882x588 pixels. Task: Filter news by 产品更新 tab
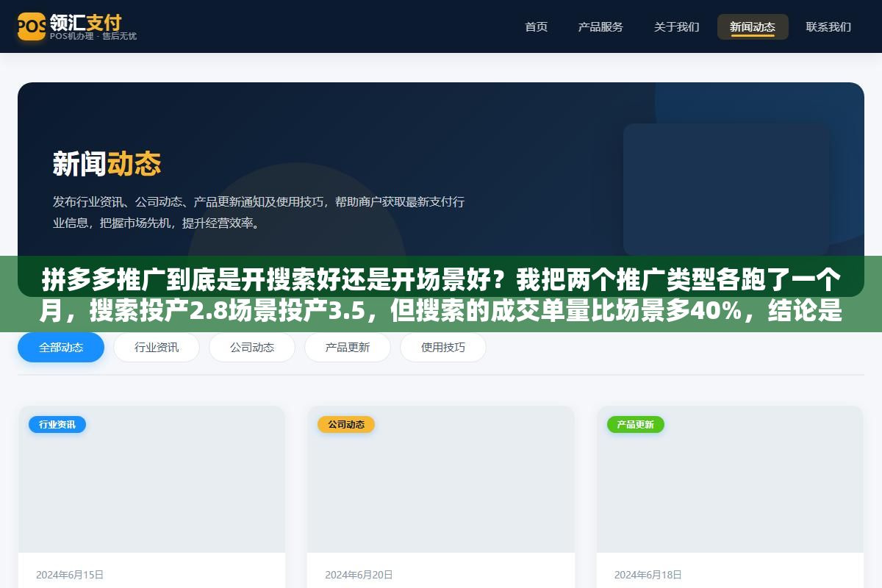348,348
